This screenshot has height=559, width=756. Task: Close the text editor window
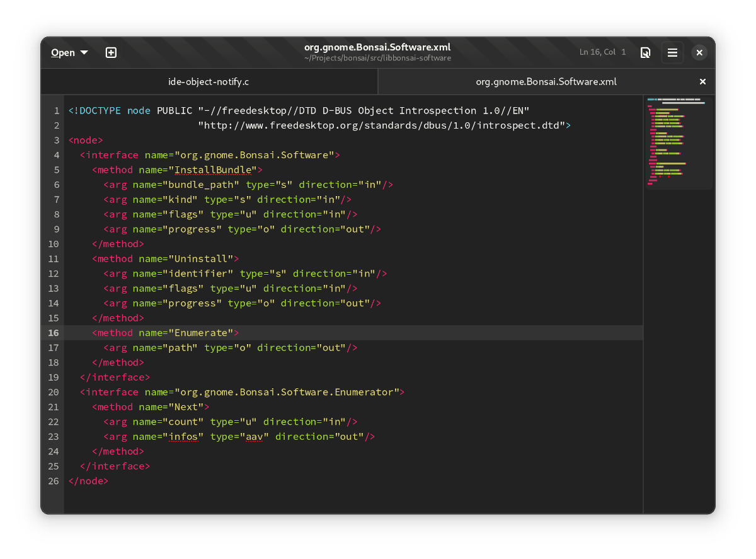click(699, 53)
